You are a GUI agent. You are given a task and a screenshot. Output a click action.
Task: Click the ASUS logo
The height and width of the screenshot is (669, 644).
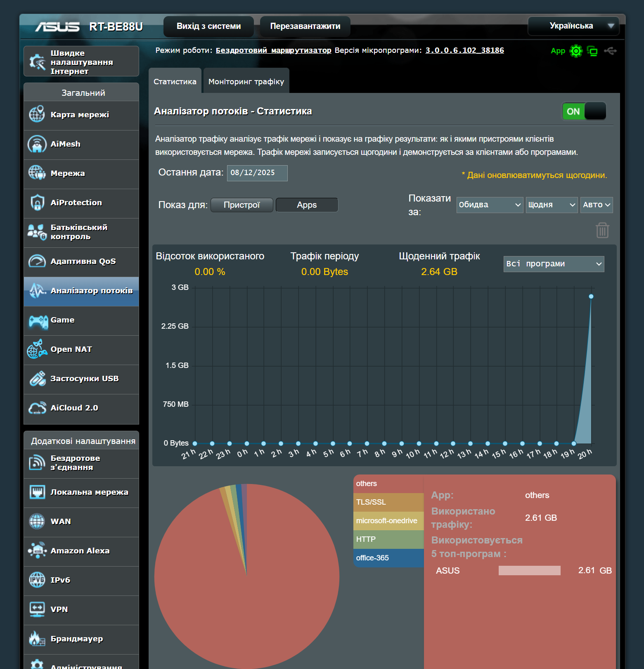tap(57, 27)
